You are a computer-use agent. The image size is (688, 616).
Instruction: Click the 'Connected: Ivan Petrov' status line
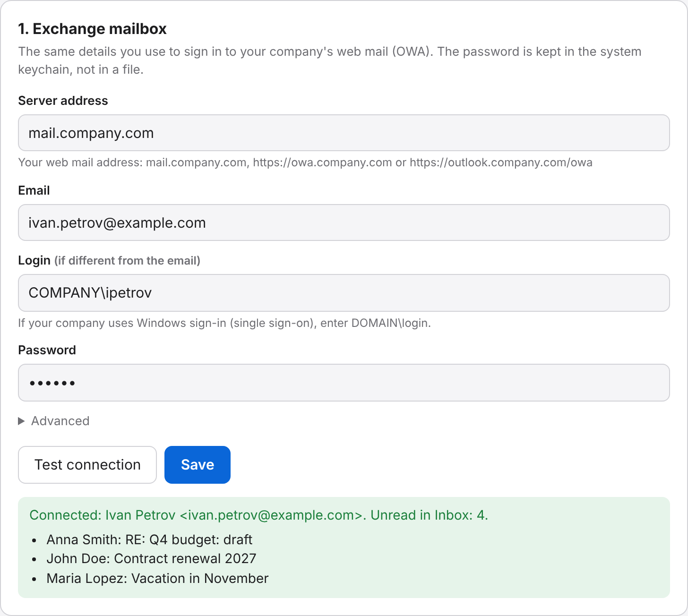click(258, 515)
